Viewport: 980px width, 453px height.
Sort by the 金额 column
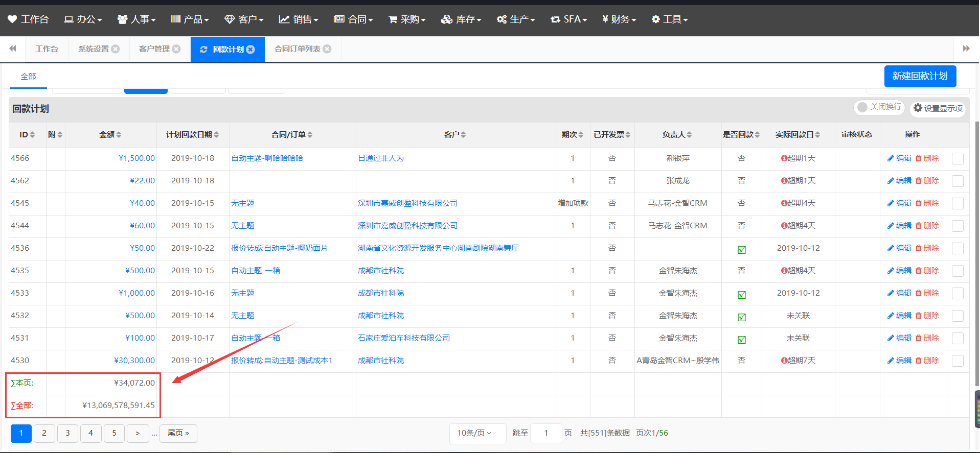(110, 135)
